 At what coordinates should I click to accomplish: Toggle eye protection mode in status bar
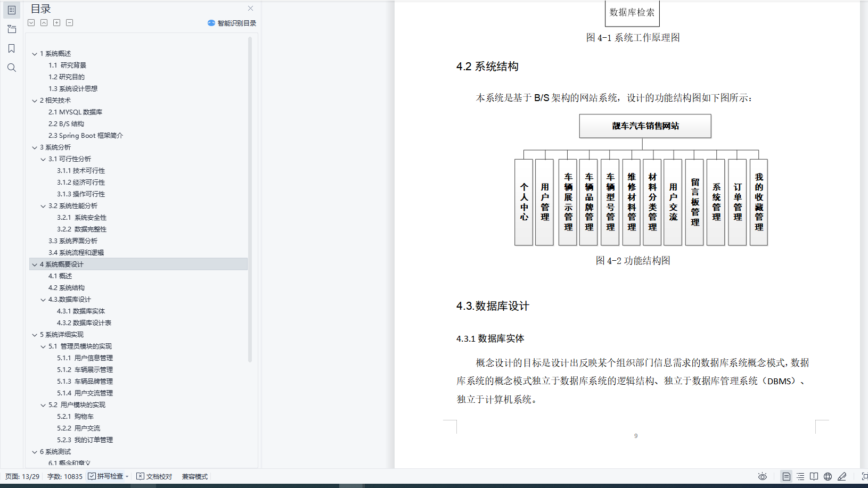pos(763,476)
